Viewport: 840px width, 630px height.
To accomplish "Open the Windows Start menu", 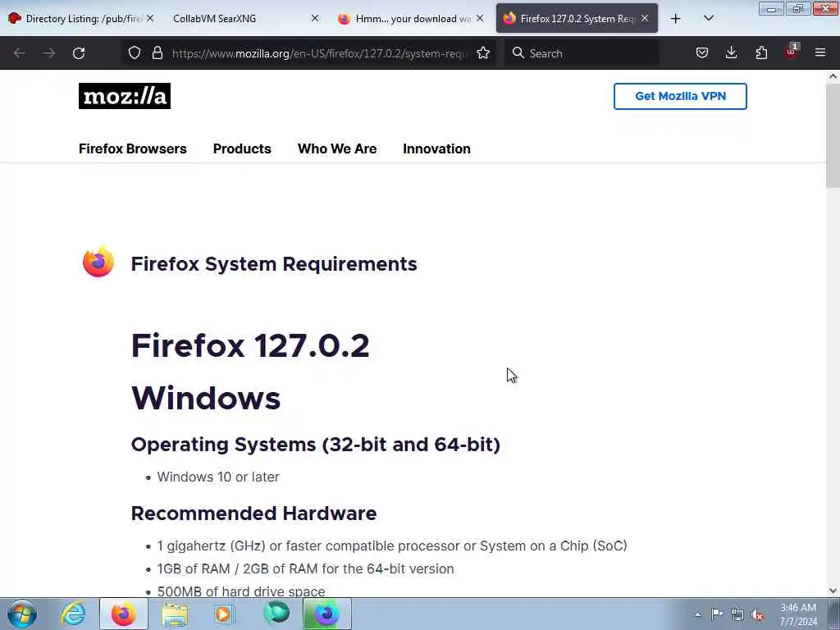I will (22, 614).
